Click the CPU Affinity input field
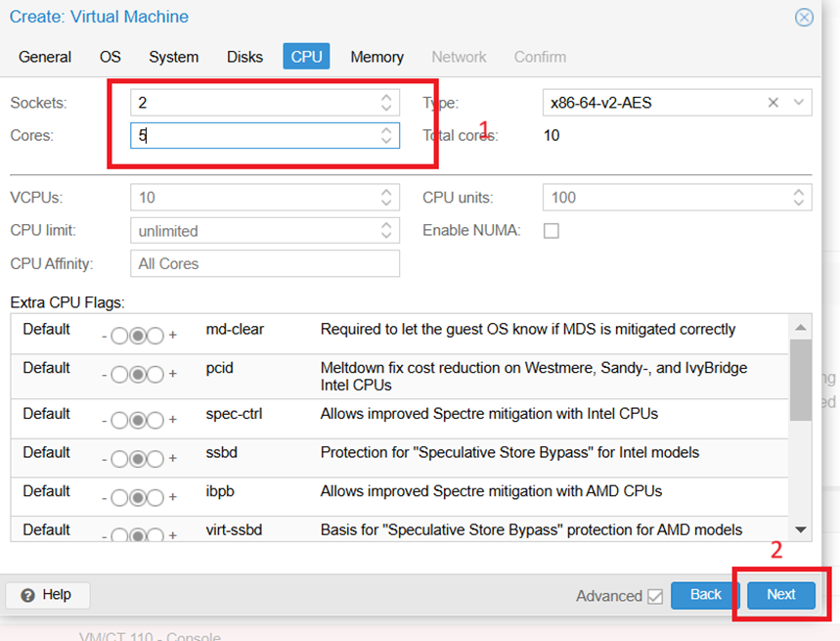840x641 pixels. (x=265, y=263)
